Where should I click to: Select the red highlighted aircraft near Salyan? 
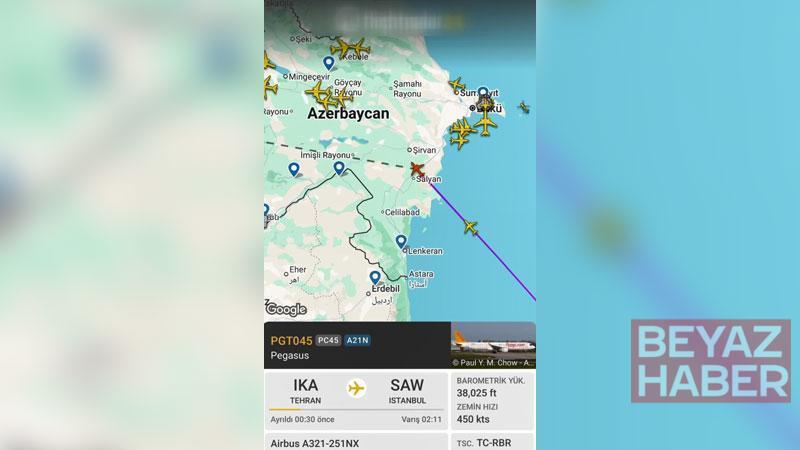pyautogui.click(x=417, y=169)
